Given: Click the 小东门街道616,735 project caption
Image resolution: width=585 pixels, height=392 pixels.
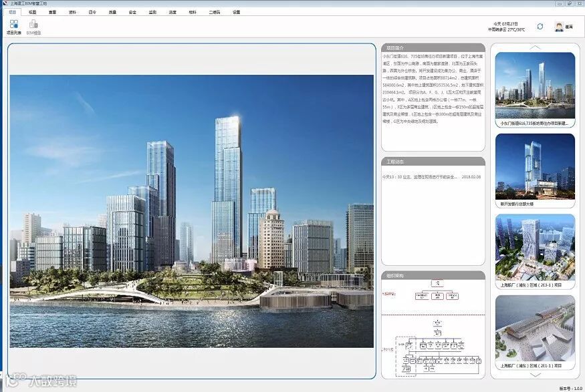Looking at the screenshot, I should tap(535, 123).
